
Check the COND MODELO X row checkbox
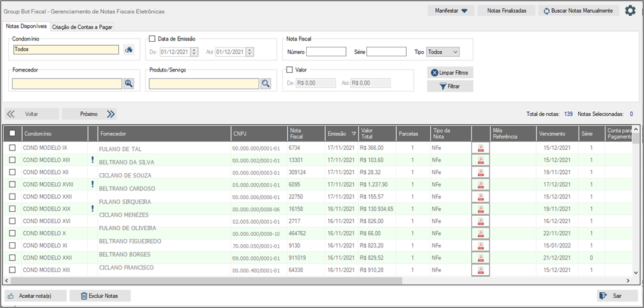(x=12, y=233)
